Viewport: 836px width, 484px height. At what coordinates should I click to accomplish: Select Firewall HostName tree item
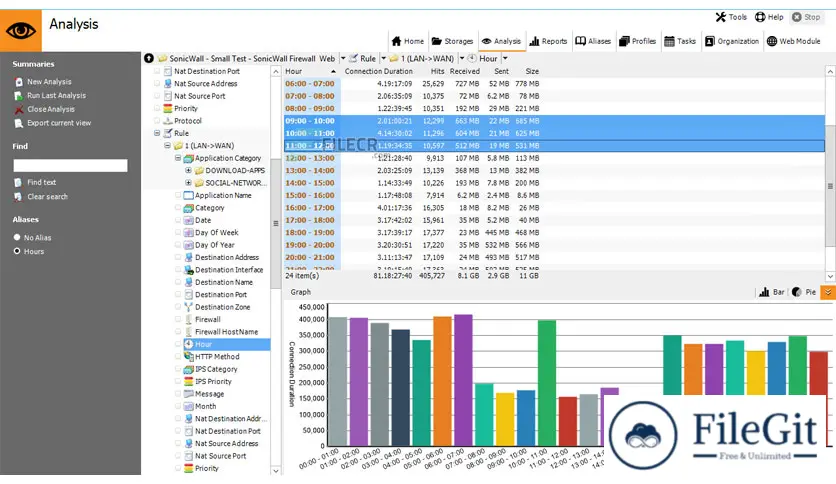click(x=226, y=332)
